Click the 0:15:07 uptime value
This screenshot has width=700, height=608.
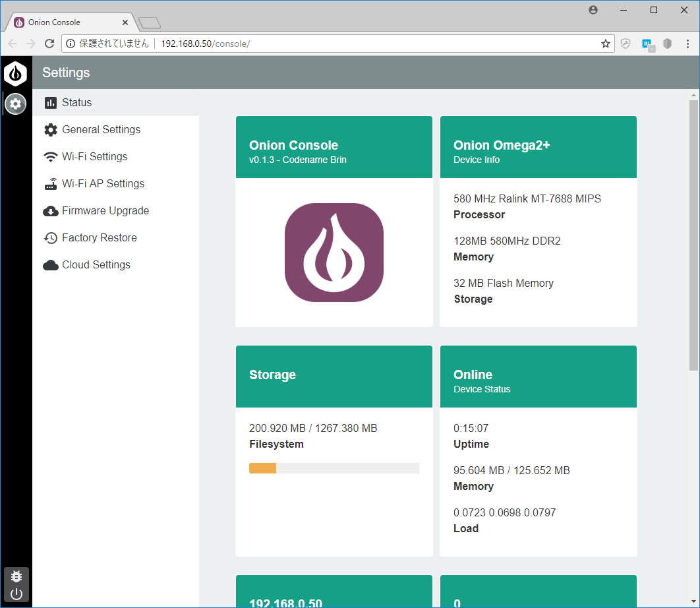tap(471, 429)
